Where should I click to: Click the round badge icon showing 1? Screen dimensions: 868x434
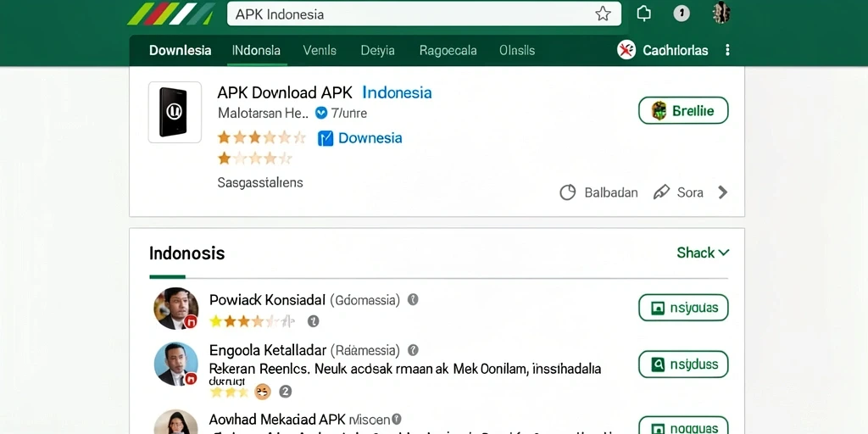(682, 14)
